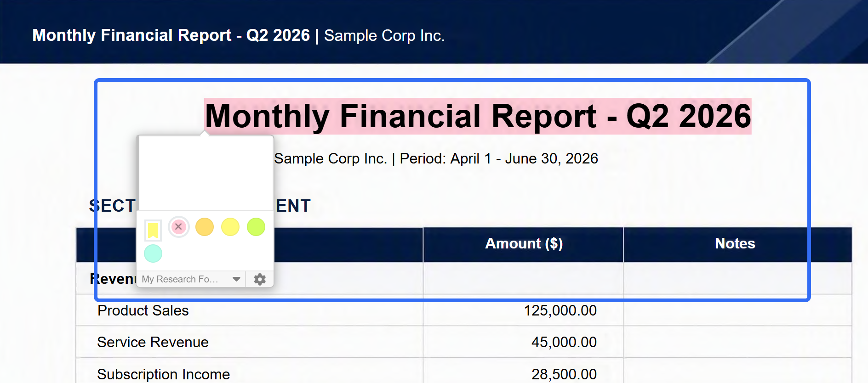Choose the teal highlight color
Image resolution: width=868 pixels, height=383 pixels.
(x=153, y=253)
